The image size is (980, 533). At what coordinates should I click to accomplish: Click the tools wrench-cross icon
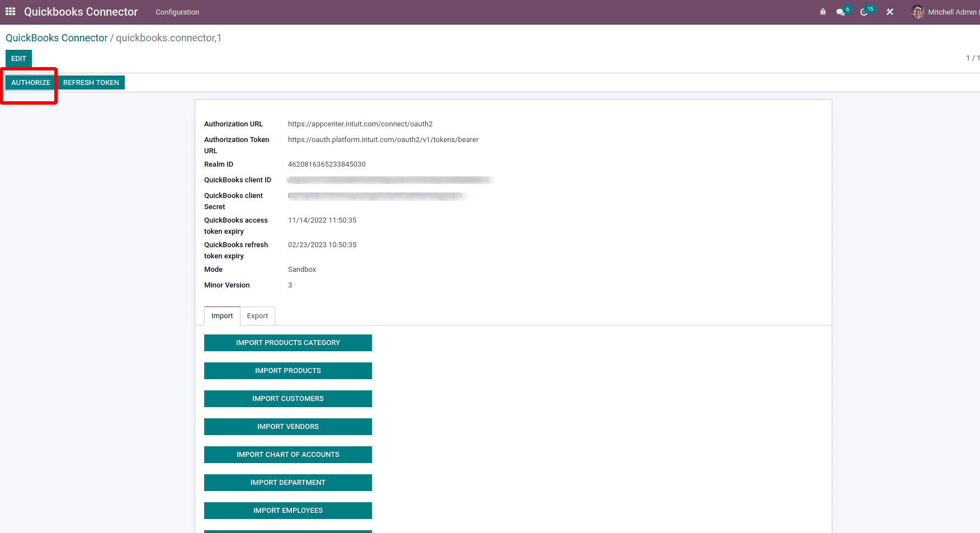890,12
